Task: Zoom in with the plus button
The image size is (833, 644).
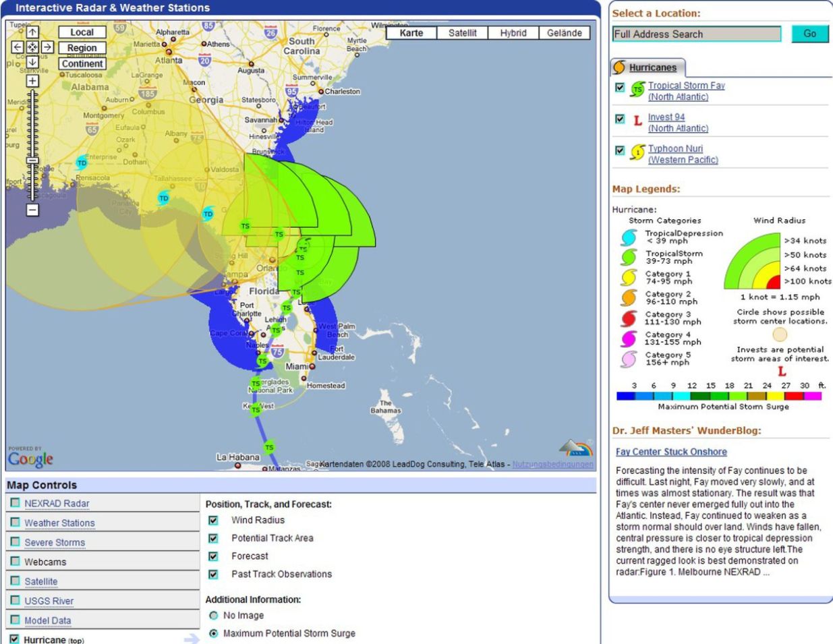Action: [x=32, y=81]
